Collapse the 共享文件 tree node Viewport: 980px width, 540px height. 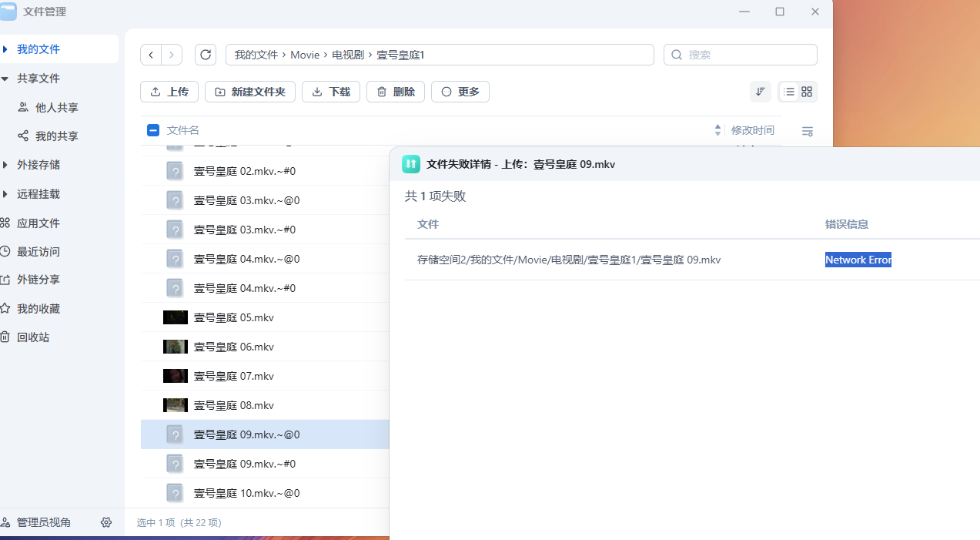pos(5,79)
